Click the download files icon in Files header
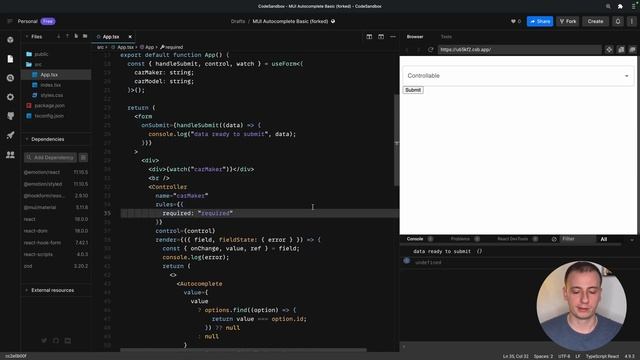Viewport: 640px width, 360px height. [x=58, y=36]
